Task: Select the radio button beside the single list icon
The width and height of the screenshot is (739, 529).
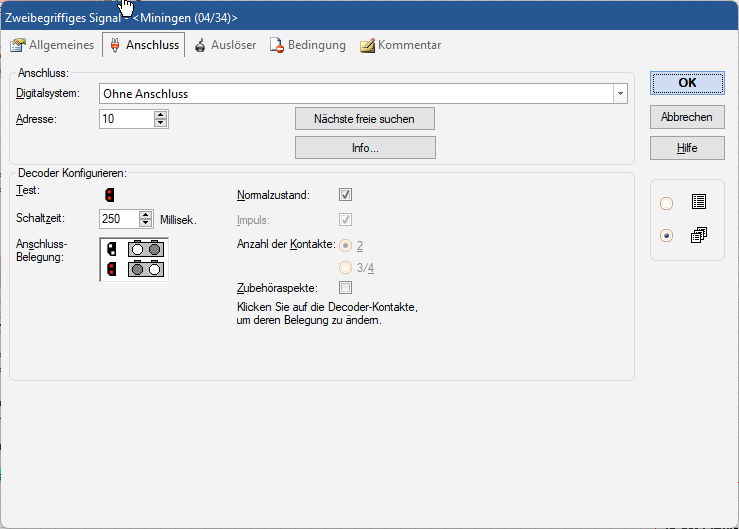Action: coord(667,204)
